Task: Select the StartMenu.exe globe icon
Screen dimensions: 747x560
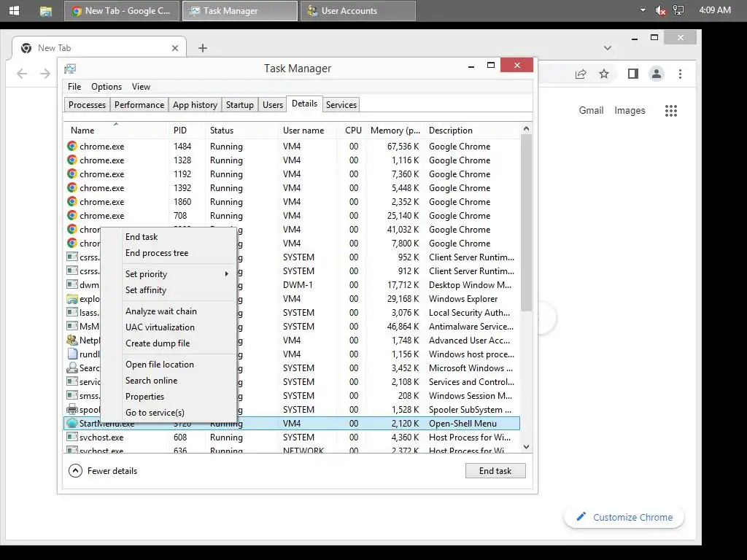Action: click(72, 423)
